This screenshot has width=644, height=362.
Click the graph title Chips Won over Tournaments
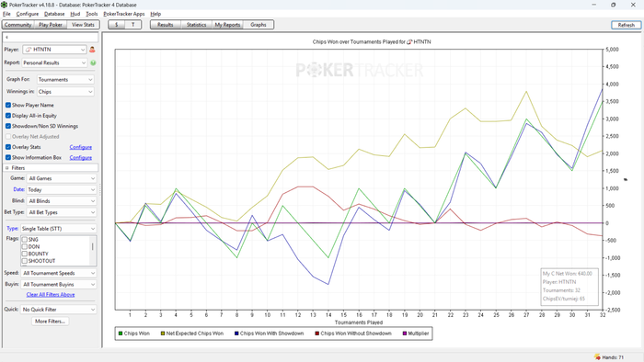372,42
